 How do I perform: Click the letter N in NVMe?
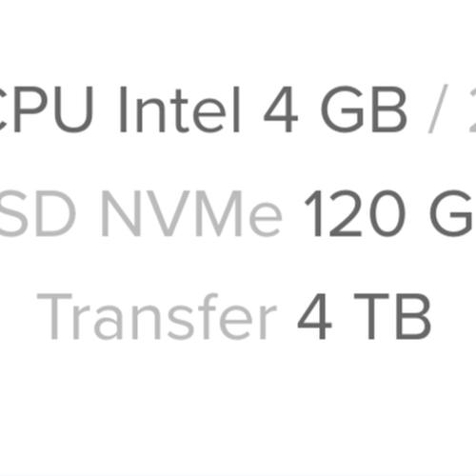(121, 214)
